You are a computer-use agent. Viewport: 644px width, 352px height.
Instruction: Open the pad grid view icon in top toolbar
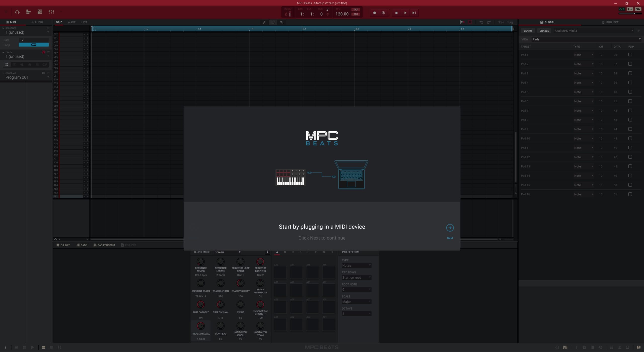click(40, 12)
